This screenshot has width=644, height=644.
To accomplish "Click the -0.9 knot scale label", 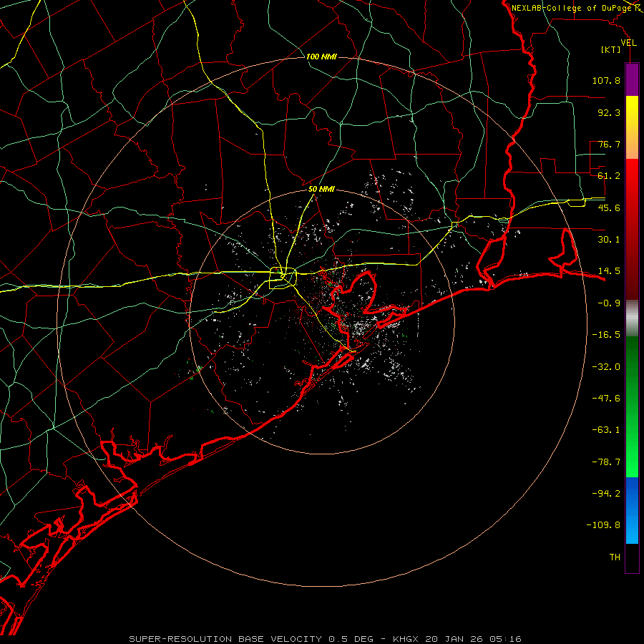I will (606, 303).
